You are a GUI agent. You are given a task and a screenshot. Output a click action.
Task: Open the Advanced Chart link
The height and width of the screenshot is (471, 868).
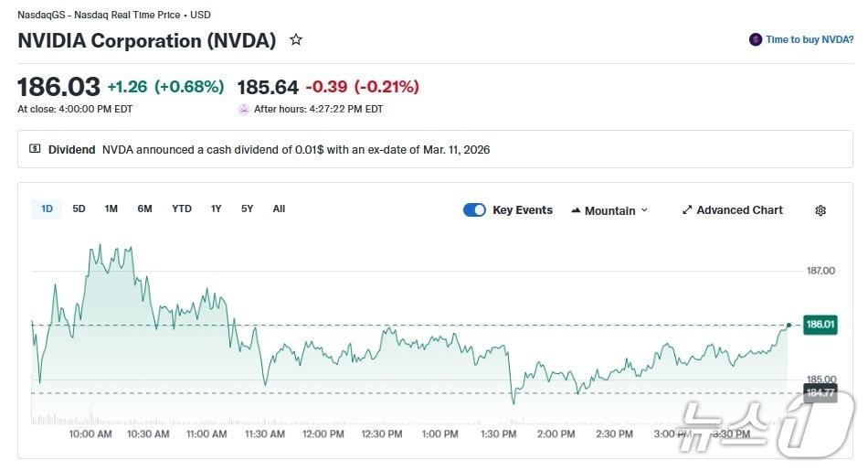[739, 210]
